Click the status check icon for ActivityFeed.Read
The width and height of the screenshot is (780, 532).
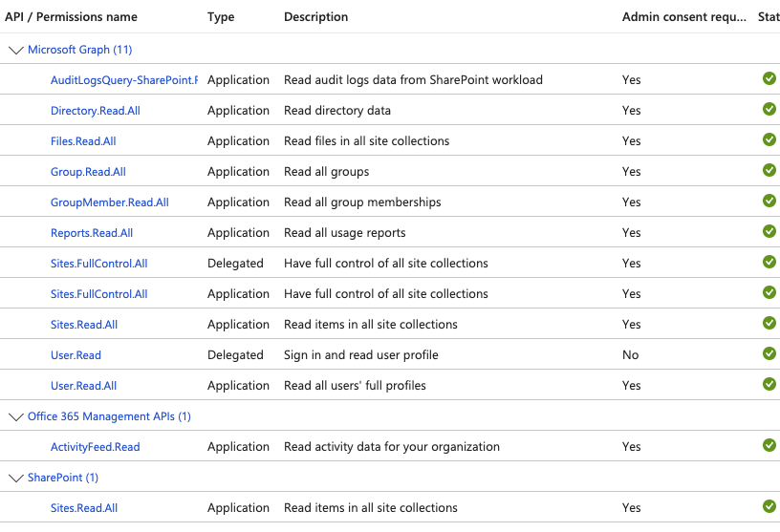[x=769, y=445]
